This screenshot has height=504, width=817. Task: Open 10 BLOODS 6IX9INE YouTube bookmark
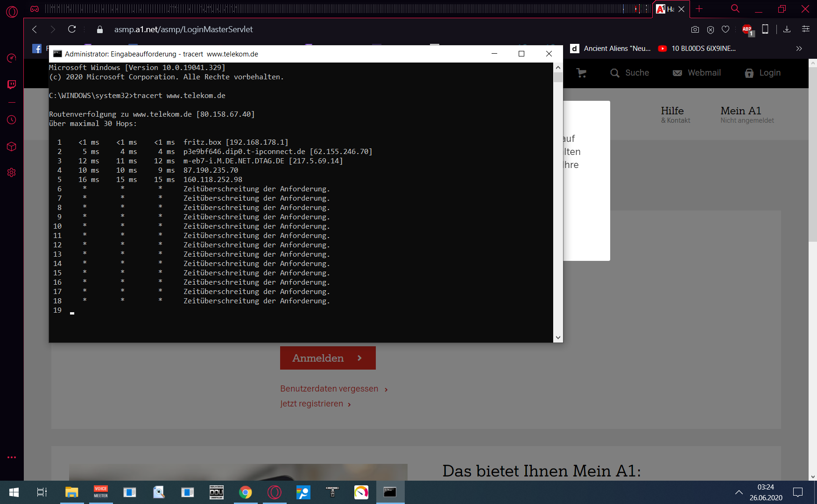pos(697,49)
